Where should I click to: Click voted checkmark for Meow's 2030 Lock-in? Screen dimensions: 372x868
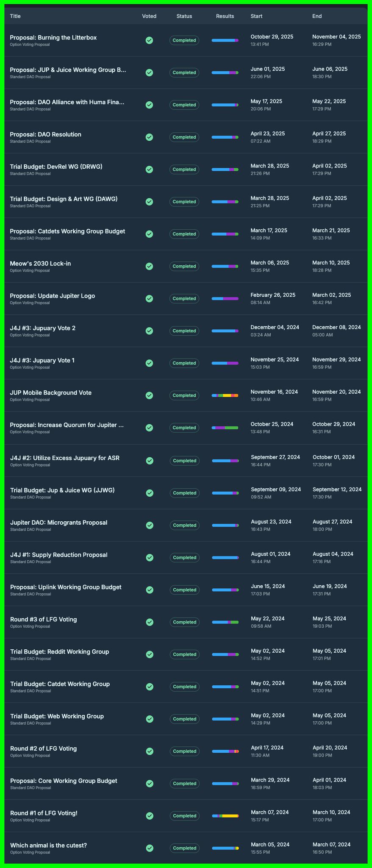(149, 266)
